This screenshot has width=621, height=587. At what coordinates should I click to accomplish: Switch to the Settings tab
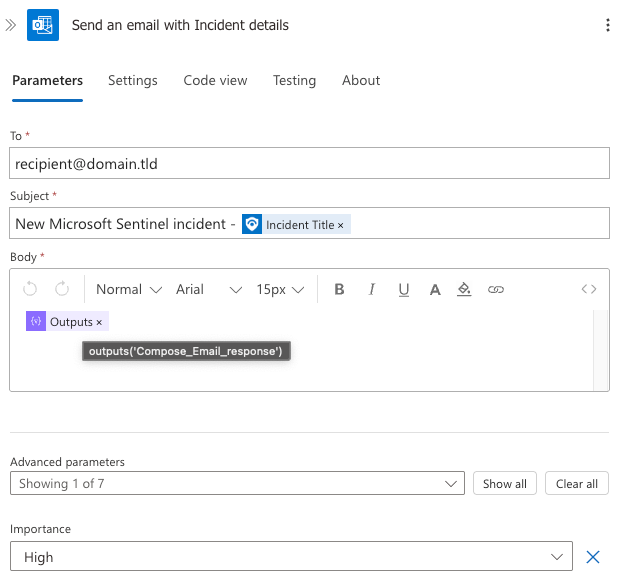click(133, 80)
